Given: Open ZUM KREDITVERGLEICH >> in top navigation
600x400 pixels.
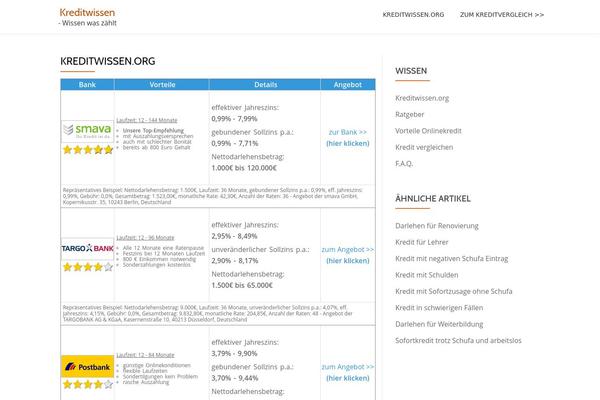Looking at the screenshot, I should 502,15.
